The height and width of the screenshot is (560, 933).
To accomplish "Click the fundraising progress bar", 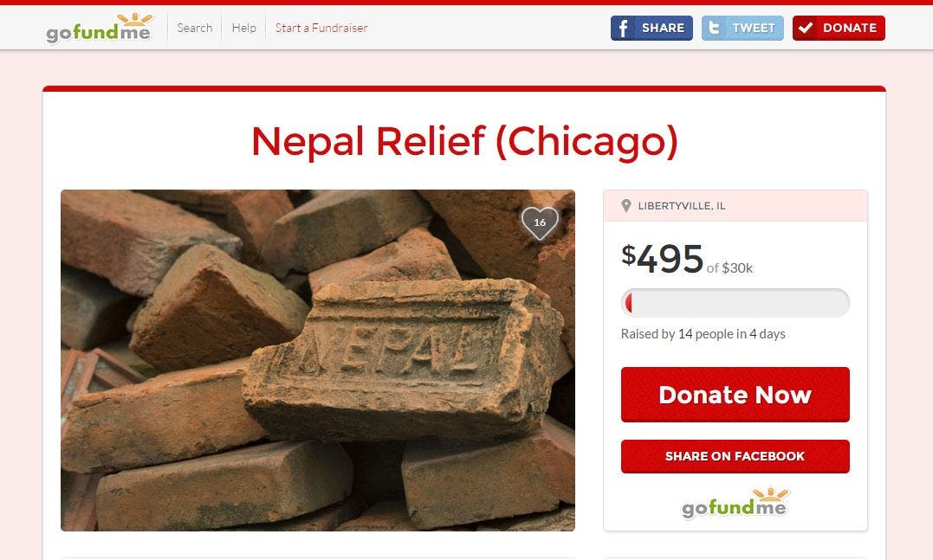I will (735, 303).
